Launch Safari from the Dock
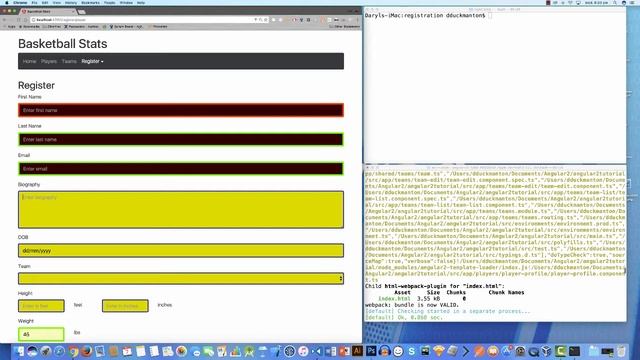This screenshot has height=360, width=640. (x=60, y=351)
